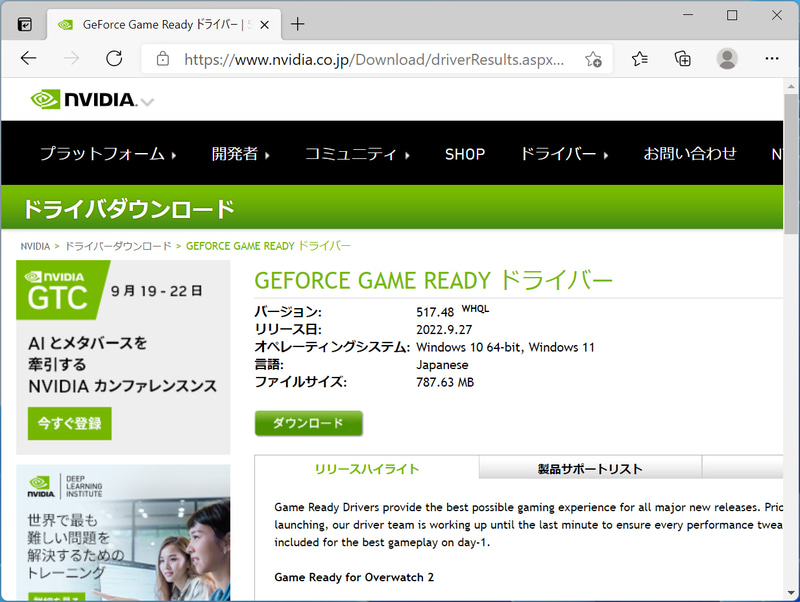Click the site information padlock icon
This screenshot has height=602, width=800.
[161, 59]
